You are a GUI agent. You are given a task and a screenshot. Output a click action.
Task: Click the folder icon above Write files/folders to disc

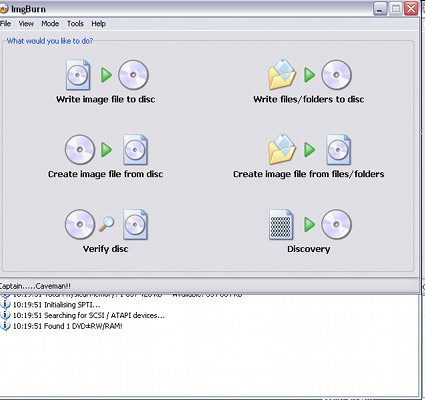click(x=282, y=75)
